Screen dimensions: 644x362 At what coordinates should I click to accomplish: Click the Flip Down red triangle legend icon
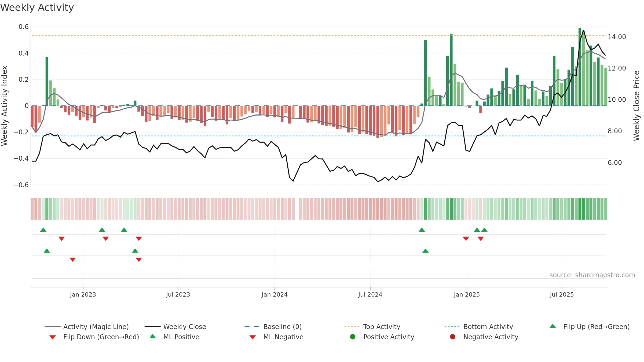[x=53, y=337]
